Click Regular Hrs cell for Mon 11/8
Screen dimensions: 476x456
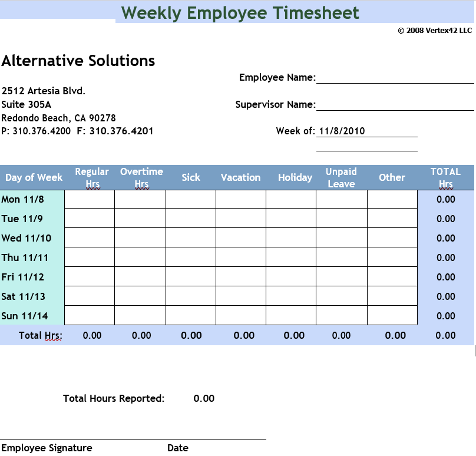(x=89, y=199)
